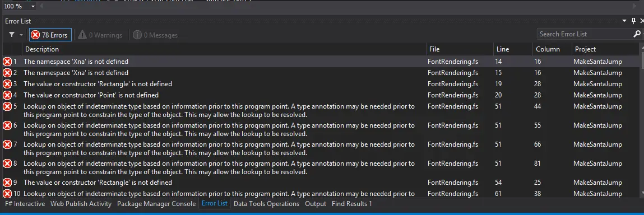Select error 1 namespace 'Xna' not defined
644x215 pixels.
click(76, 62)
